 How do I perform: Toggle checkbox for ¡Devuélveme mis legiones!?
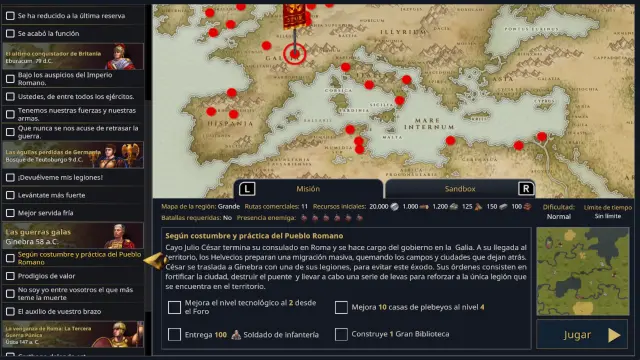coord(10,178)
